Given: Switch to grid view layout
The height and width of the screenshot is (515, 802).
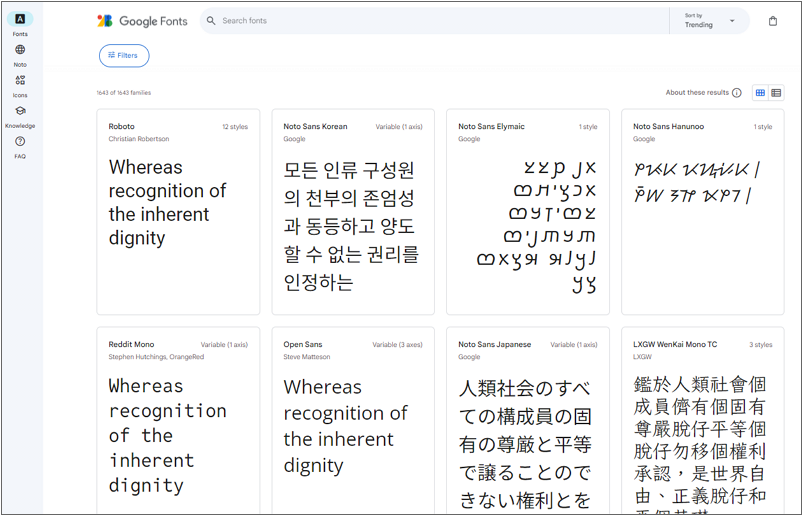Looking at the screenshot, I should click(760, 93).
